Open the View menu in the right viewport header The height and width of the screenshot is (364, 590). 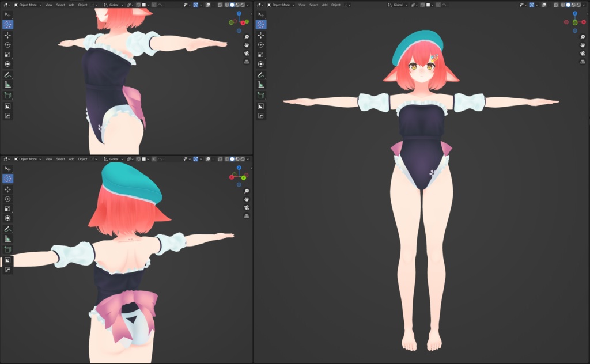[x=302, y=5]
